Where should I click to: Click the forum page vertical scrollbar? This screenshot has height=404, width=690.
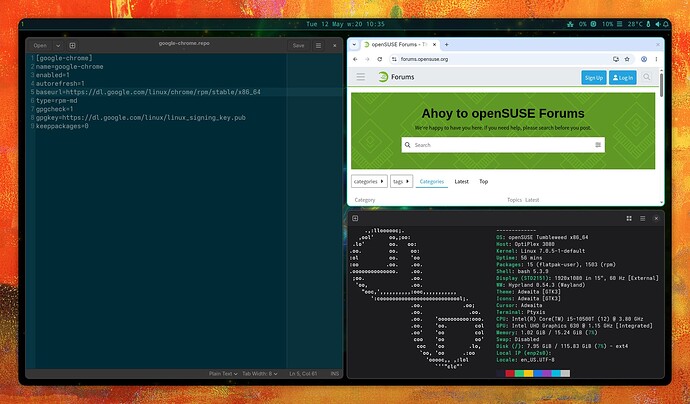coord(661,84)
